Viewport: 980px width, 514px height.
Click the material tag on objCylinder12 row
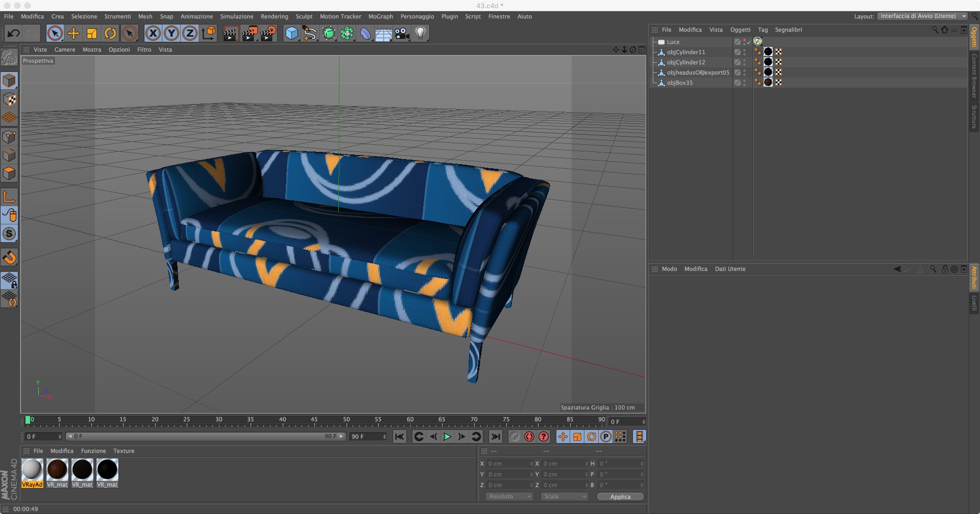(x=768, y=62)
